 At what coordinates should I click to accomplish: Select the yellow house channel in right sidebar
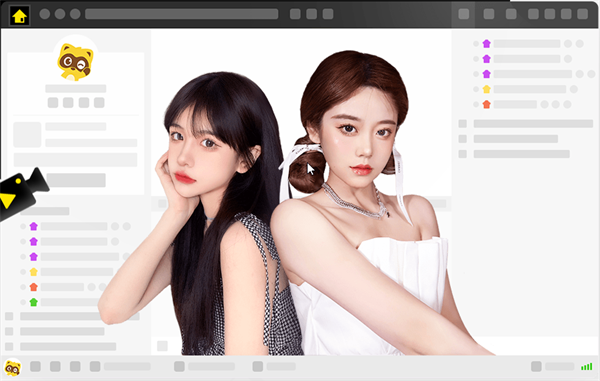pyautogui.click(x=486, y=89)
